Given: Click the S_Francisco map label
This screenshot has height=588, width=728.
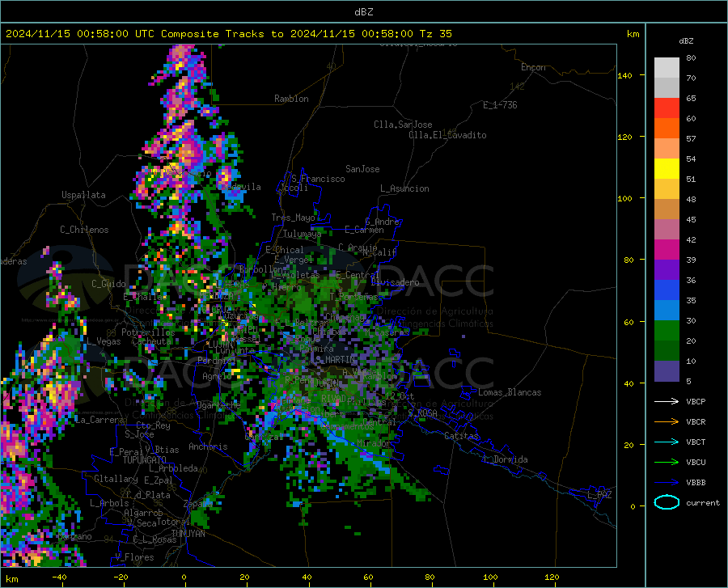Looking at the screenshot, I should (x=319, y=179).
